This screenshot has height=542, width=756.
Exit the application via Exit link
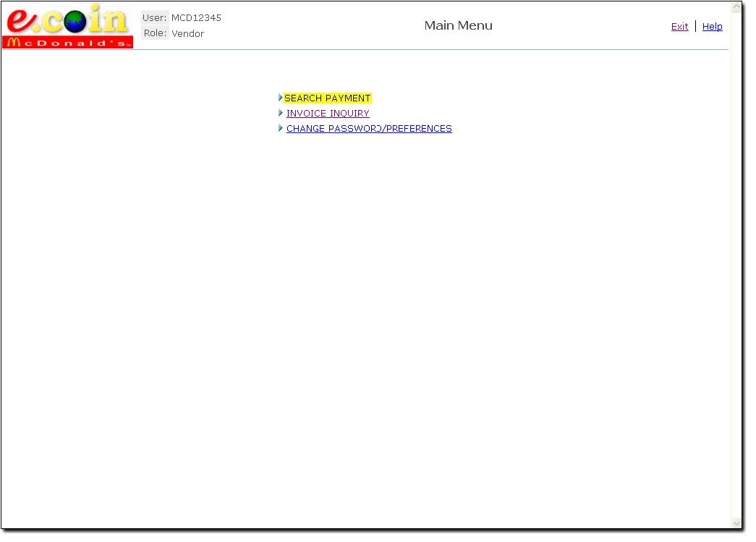click(679, 27)
